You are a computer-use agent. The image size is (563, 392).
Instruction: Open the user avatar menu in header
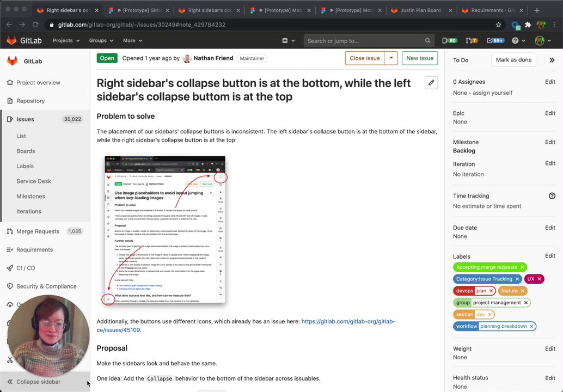pos(542,41)
